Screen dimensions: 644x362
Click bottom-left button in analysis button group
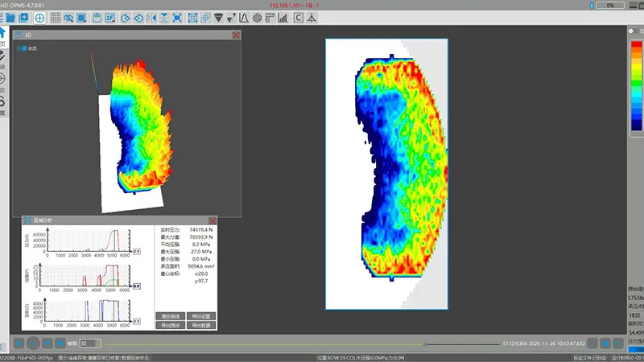[x=171, y=325]
